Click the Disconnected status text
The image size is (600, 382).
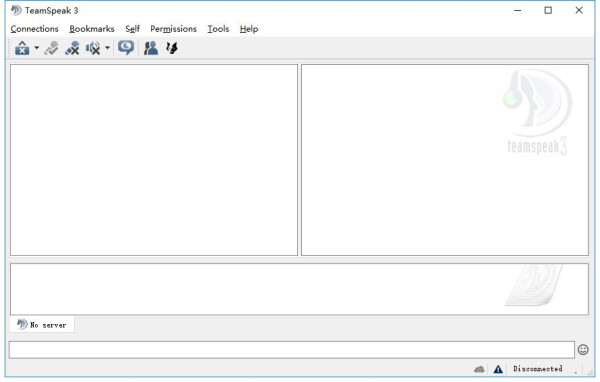[x=538, y=369]
